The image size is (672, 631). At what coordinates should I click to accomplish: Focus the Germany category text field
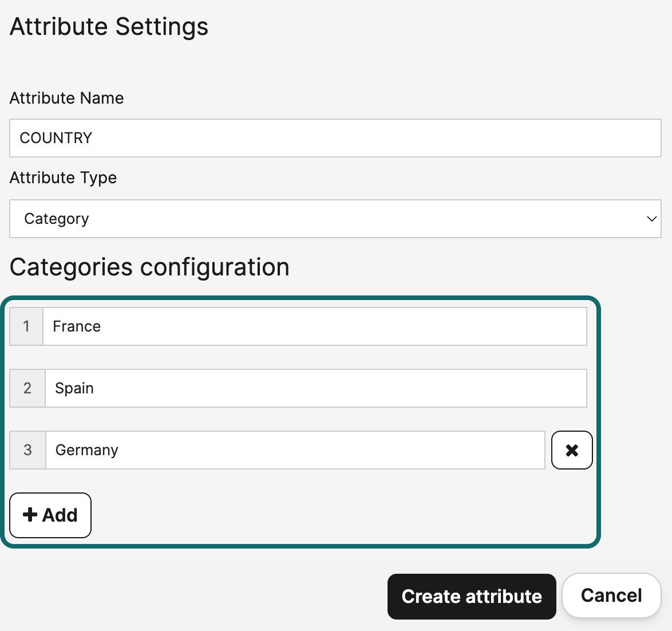pos(295,450)
